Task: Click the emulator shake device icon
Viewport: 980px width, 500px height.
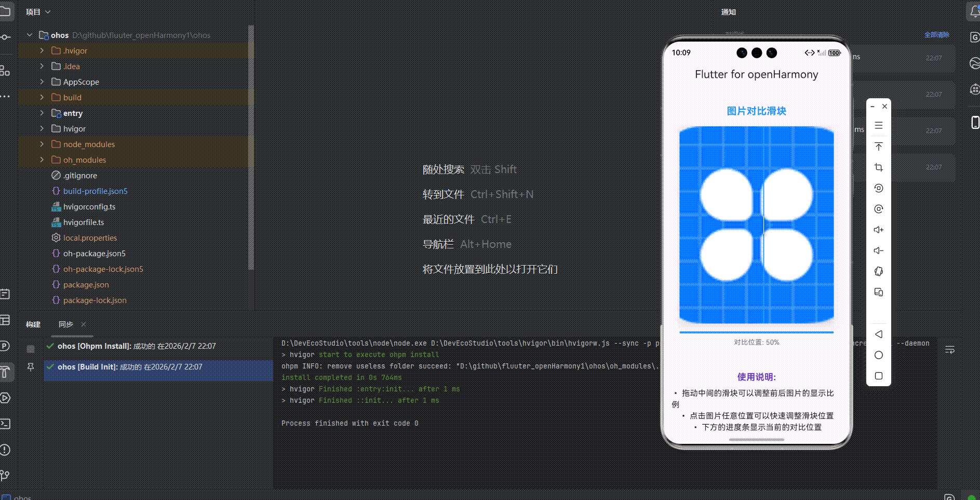Action: point(879,271)
